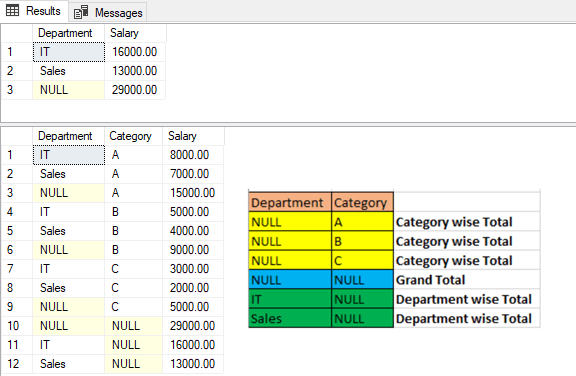This screenshot has height=376, width=576.
Task: Click the Category A cell beside 8000.00
Action: pos(133,155)
